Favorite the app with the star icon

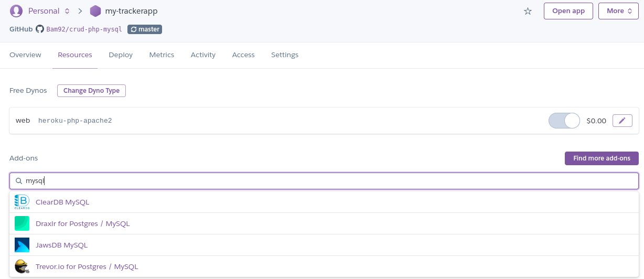528,11
